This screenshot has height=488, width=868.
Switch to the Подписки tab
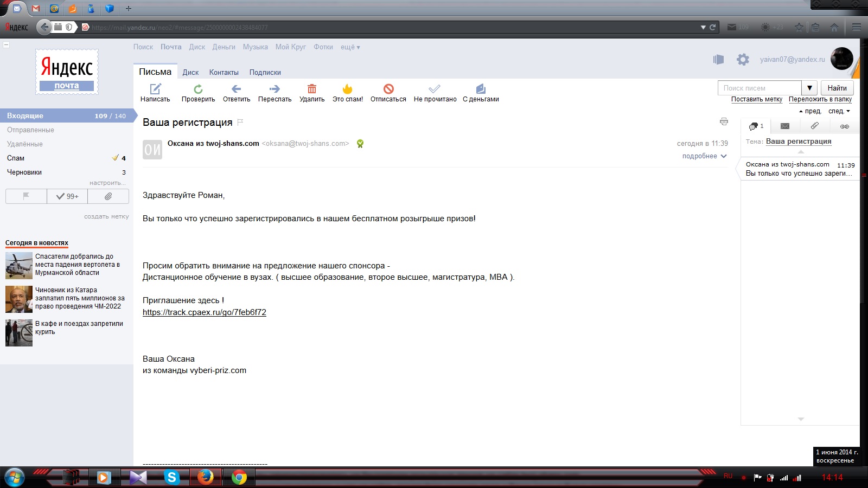(265, 72)
